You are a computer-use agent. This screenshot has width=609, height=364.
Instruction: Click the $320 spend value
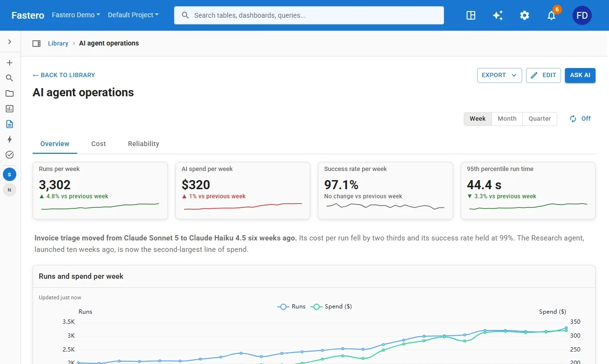tap(196, 184)
